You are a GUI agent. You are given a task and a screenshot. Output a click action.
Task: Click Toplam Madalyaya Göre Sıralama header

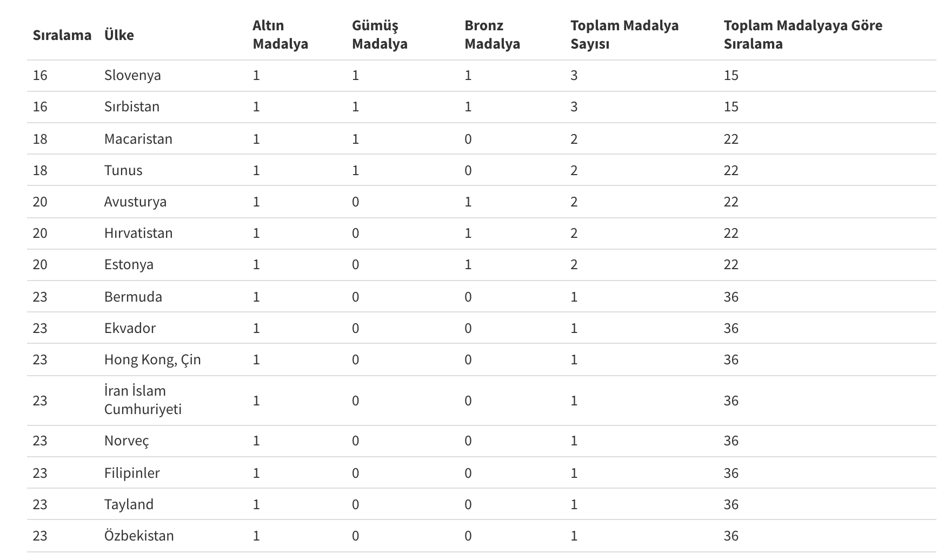(802, 35)
